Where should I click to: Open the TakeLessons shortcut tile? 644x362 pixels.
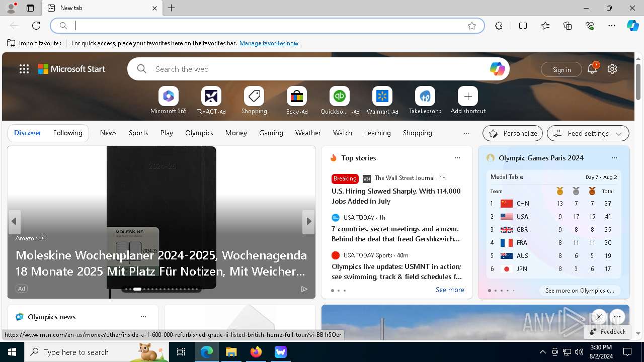pyautogui.click(x=425, y=101)
